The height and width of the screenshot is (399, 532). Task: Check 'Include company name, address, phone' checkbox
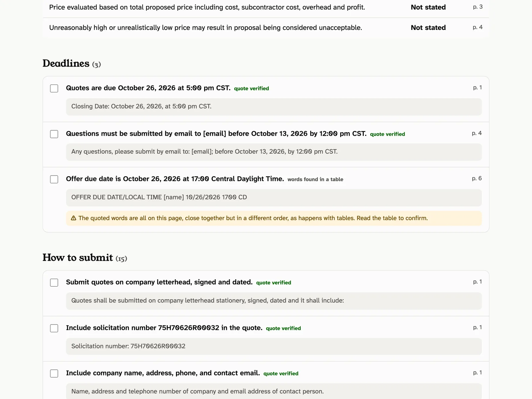[54, 373]
